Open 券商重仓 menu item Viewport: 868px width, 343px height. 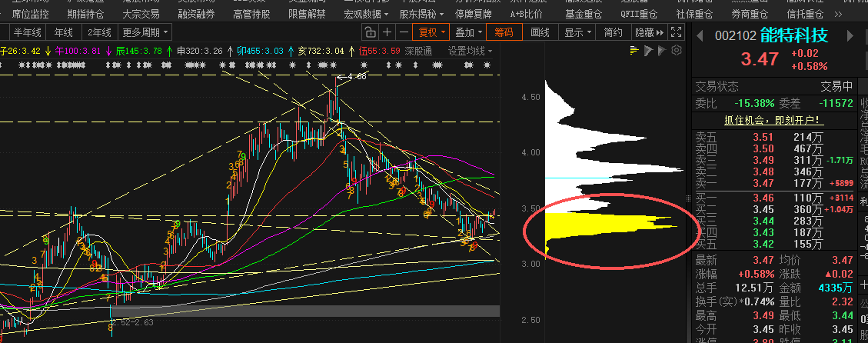click(x=750, y=14)
